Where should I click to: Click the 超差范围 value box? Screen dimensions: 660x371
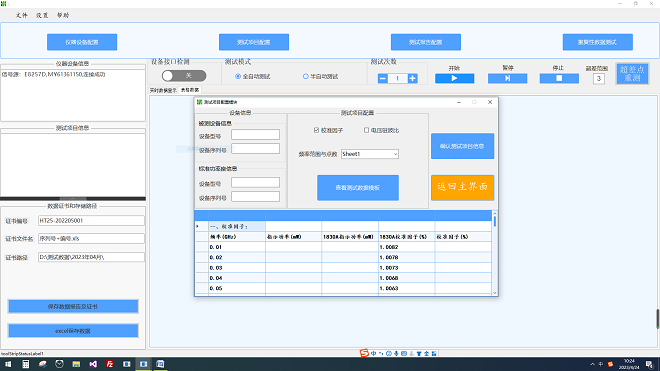(x=599, y=79)
